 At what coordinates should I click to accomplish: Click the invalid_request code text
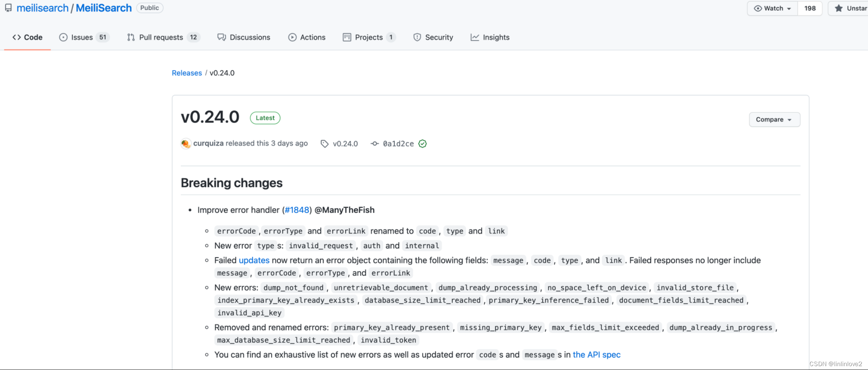[x=321, y=246]
